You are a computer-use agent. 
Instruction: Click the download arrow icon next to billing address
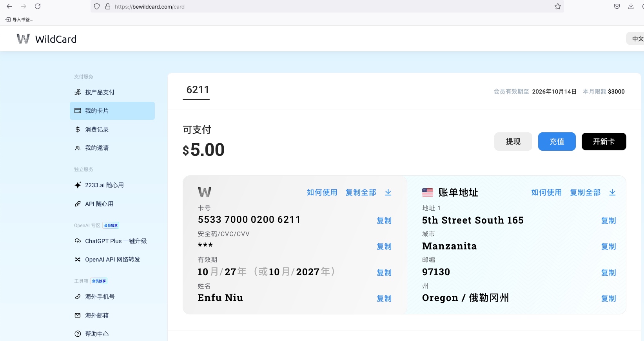tap(612, 192)
